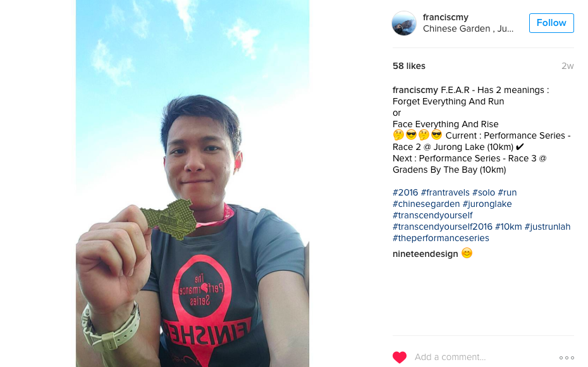Screen dimensions: 588x367
Task: View the list of 58 likes
Action: [x=408, y=66]
